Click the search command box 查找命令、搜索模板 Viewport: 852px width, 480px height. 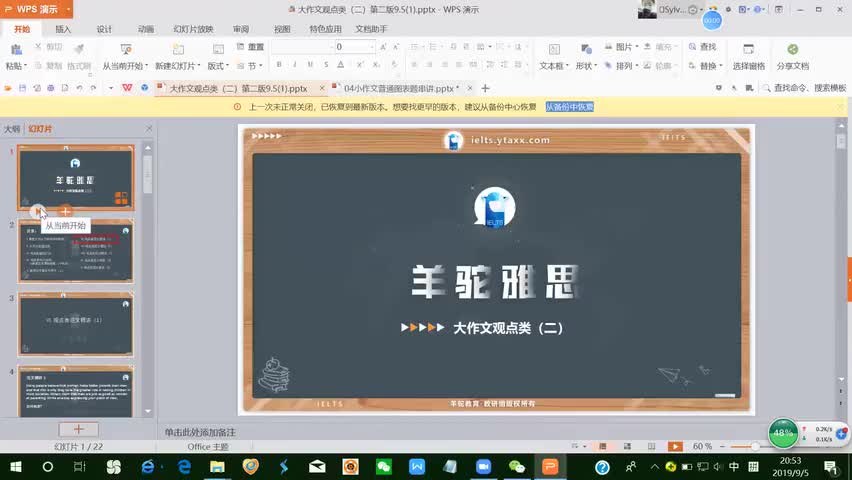point(805,88)
